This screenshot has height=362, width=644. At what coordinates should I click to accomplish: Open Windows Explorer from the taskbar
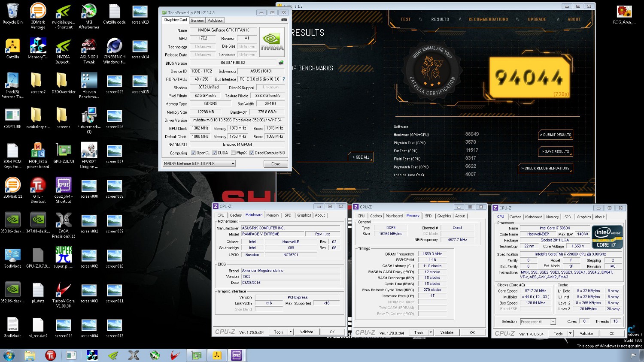click(30, 355)
